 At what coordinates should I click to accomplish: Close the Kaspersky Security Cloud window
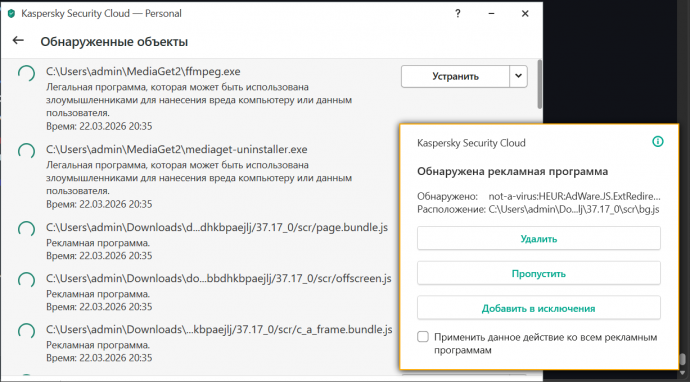click(525, 14)
